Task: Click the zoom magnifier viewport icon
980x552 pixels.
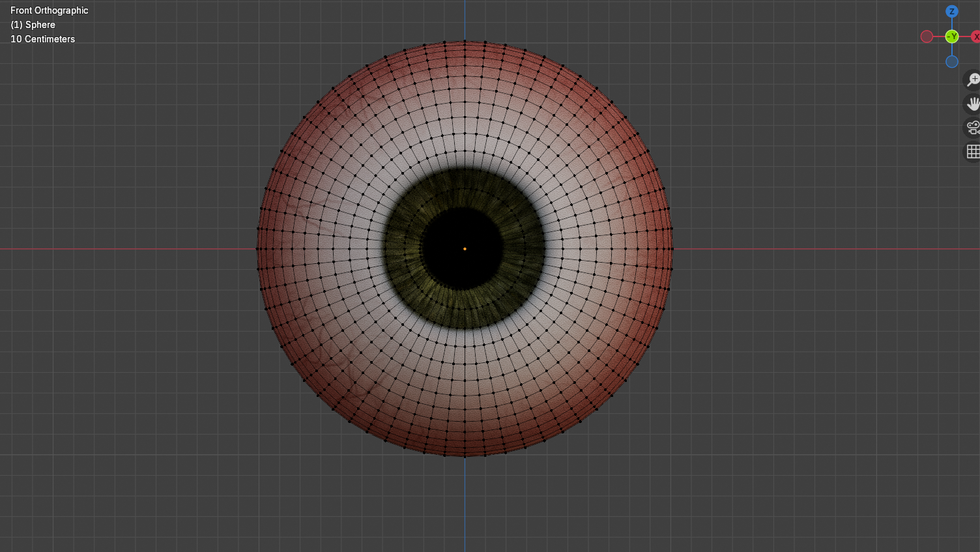Action: pos(973,80)
